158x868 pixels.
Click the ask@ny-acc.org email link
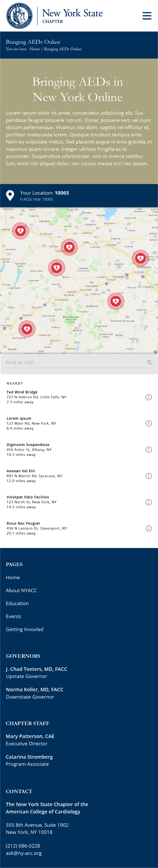click(x=24, y=853)
